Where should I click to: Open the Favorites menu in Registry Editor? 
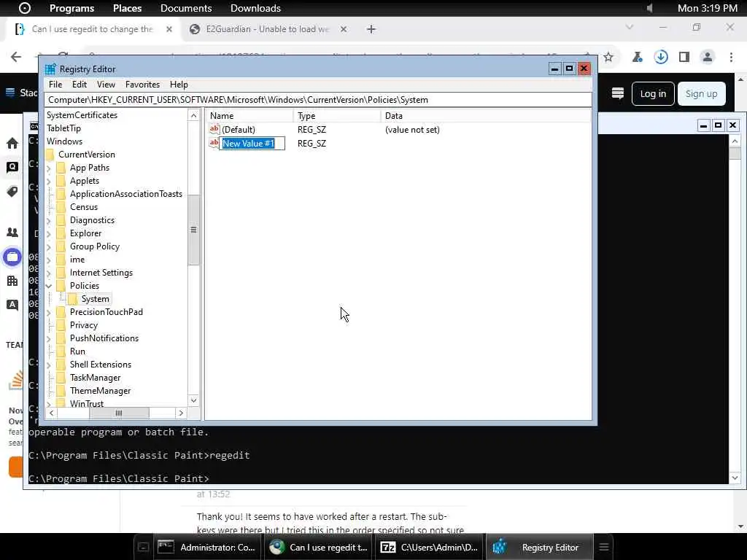(x=142, y=85)
